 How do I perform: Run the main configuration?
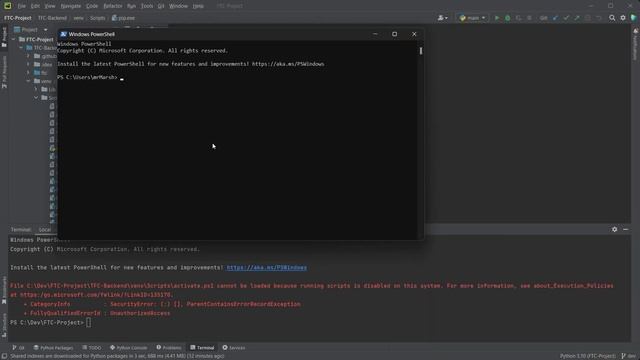pyautogui.click(x=497, y=18)
